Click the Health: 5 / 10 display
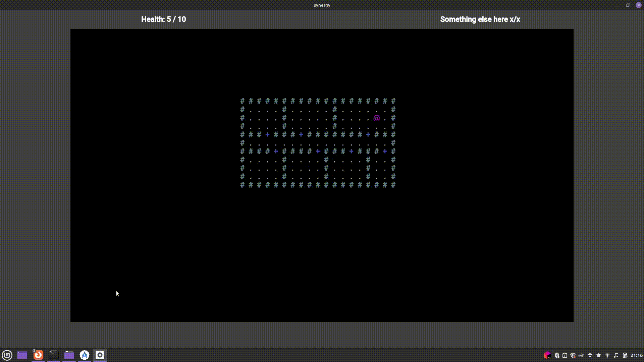 pyautogui.click(x=163, y=19)
